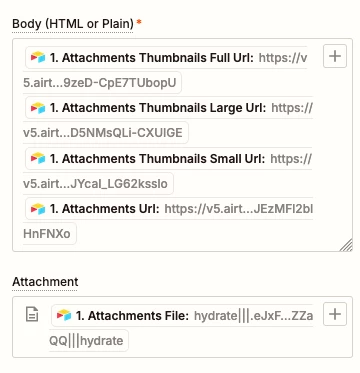Click the Body (HTML or Plain) label

tap(73, 24)
